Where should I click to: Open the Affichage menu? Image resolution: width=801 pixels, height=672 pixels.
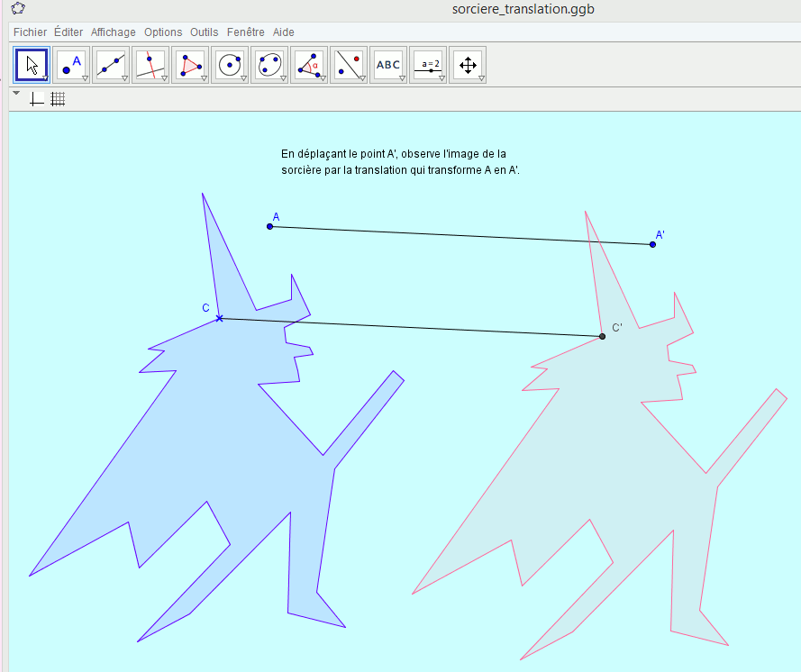(113, 32)
